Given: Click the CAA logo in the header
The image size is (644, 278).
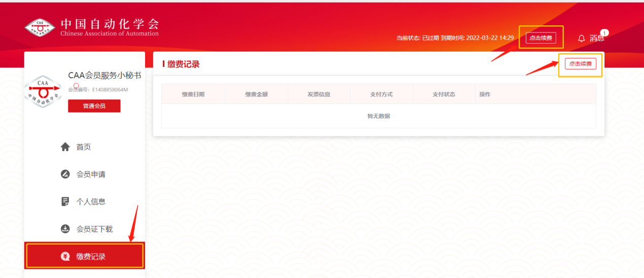Looking at the screenshot, I should pos(40,28).
